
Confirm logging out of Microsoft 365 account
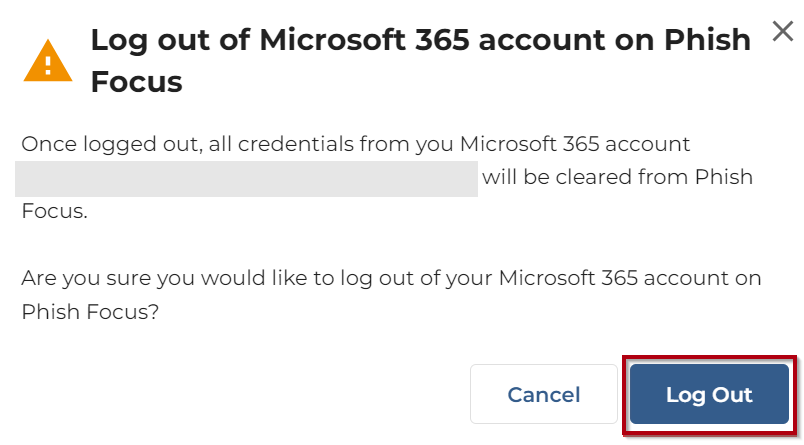(x=709, y=394)
